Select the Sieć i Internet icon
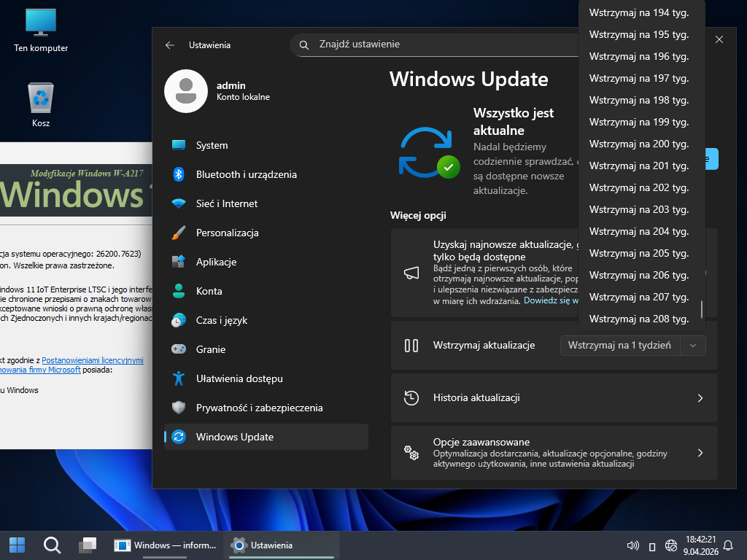The image size is (747, 560). pyautogui.click(x=179, y=203)
